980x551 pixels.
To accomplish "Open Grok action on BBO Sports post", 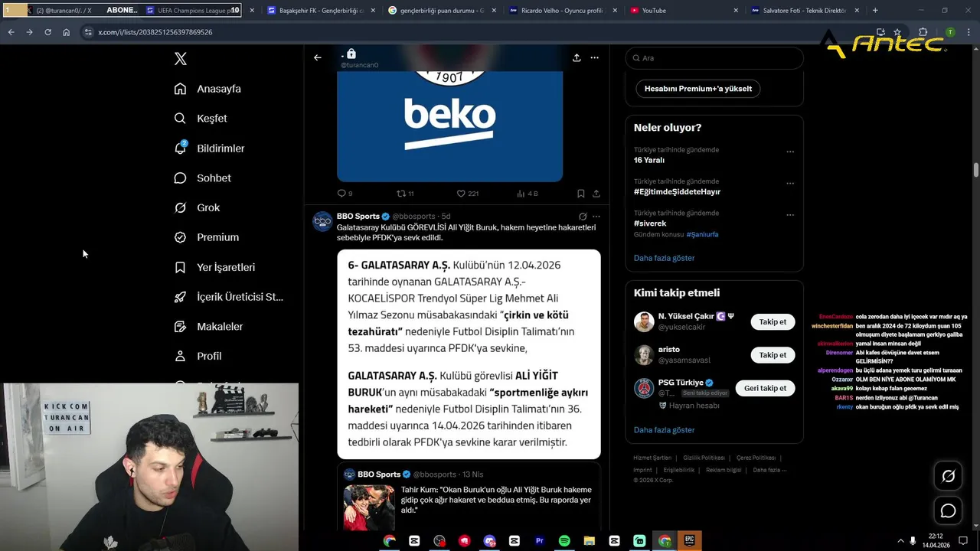I will [x=583, y=217].
